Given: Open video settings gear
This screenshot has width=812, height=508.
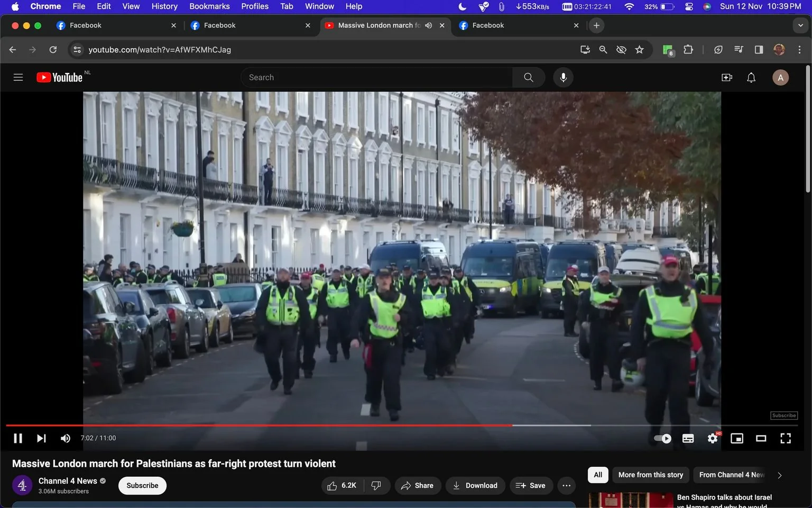Looking at the screenshot, I should (713, 438).
